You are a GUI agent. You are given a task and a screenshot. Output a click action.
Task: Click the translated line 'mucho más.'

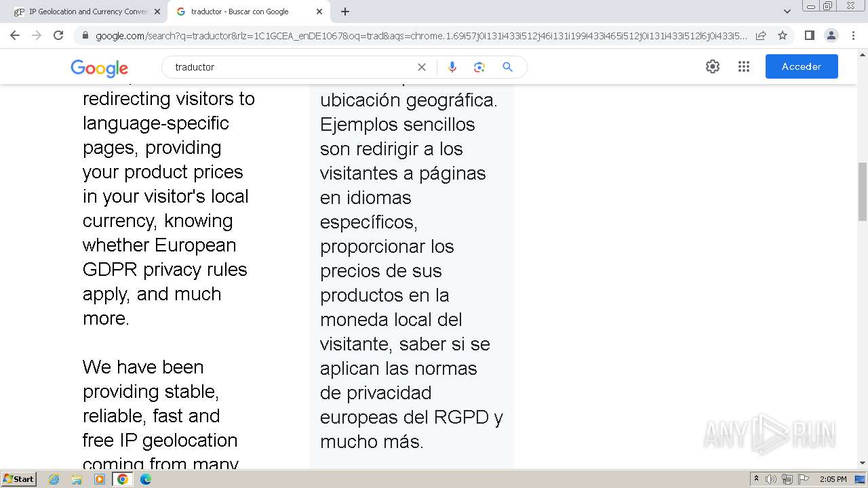click(x=372, y=442)
